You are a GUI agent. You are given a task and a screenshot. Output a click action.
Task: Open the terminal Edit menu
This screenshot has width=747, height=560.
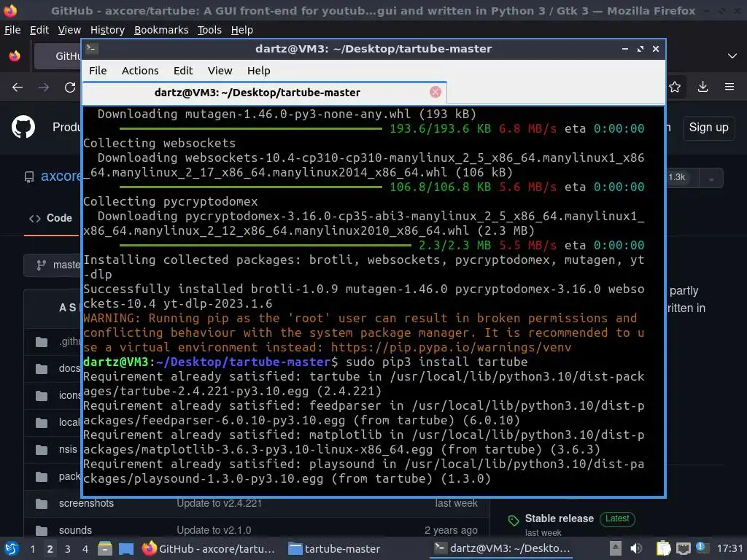pyautogui.click(x=183, y=71)
